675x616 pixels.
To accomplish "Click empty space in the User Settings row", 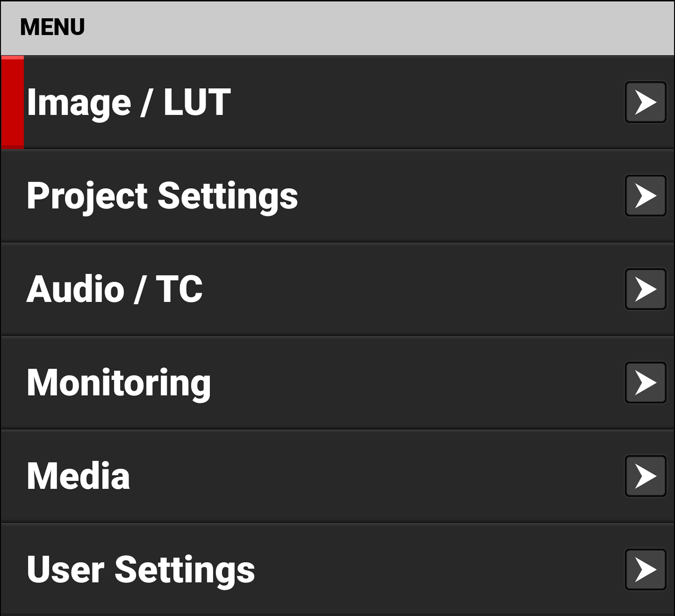I will click(x=427, y=570).
